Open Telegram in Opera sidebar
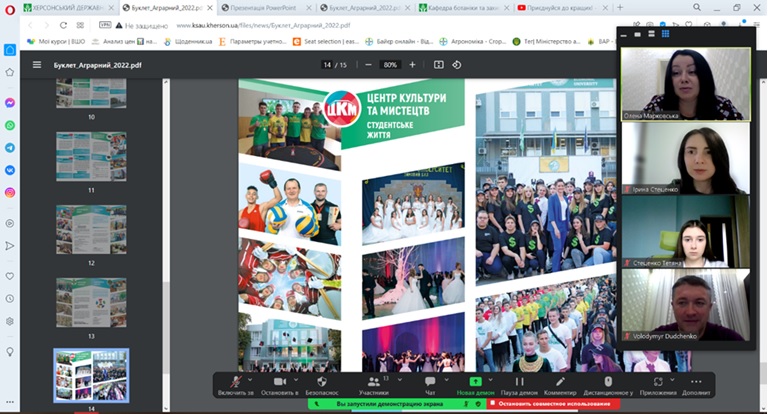The height and width of the screenshot is (414, 768). [10, 148]
